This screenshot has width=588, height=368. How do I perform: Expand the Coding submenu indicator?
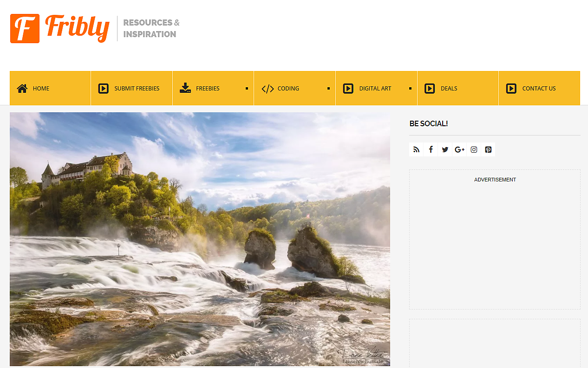(x=329, y=88)
